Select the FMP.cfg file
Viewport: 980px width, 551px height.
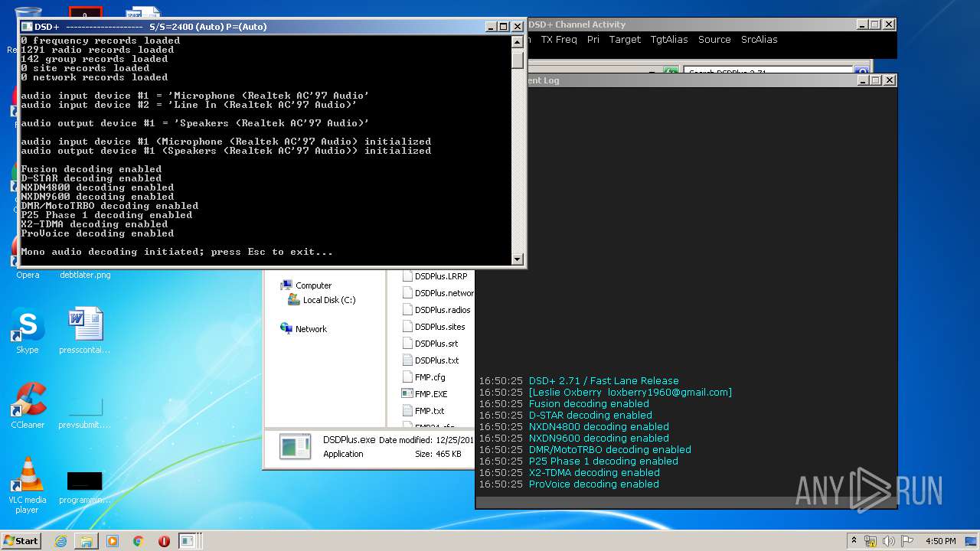[x=424, y=377]
